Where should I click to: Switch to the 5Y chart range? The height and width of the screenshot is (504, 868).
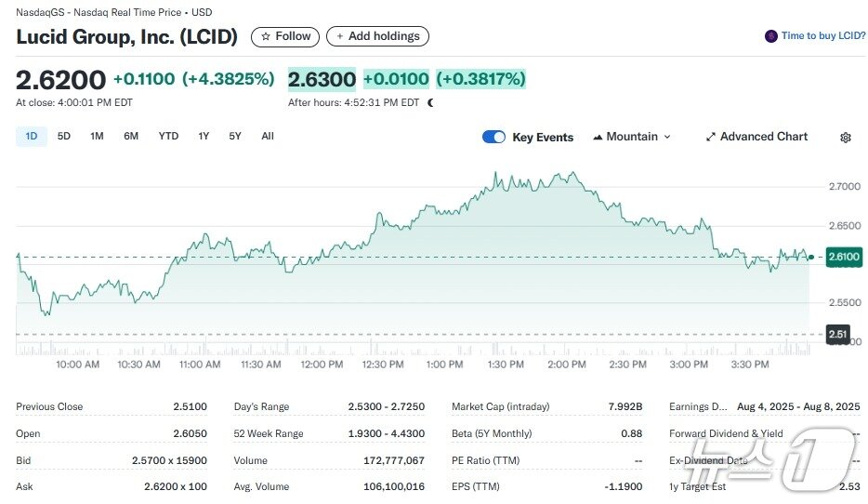(235, 136)
